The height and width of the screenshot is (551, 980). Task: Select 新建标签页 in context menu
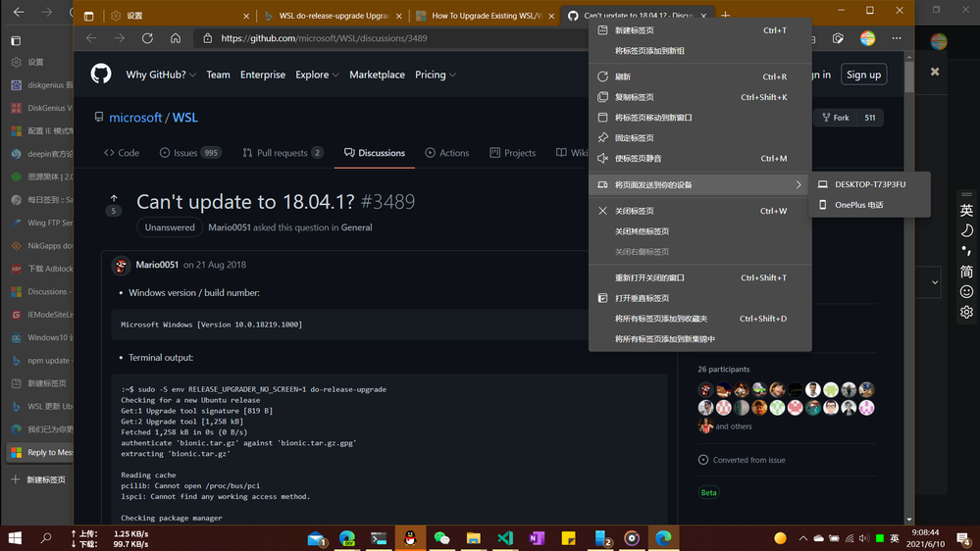[x=700, y=30]
